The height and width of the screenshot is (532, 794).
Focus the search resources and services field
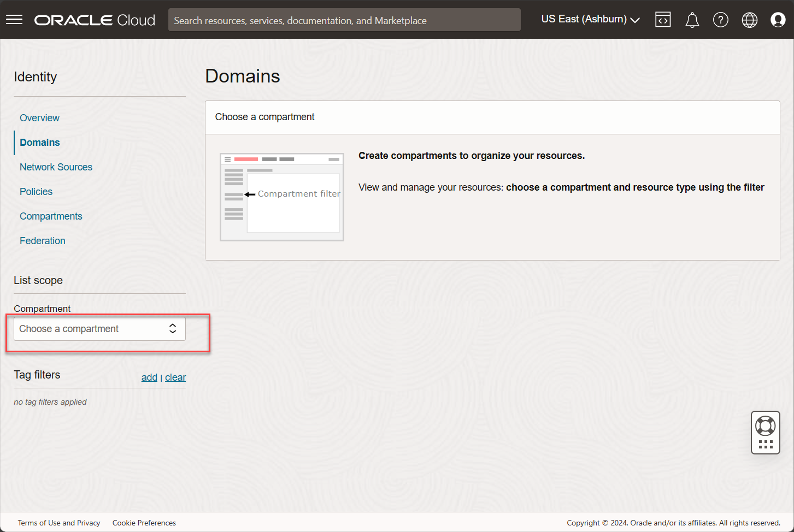click(344, 20)
